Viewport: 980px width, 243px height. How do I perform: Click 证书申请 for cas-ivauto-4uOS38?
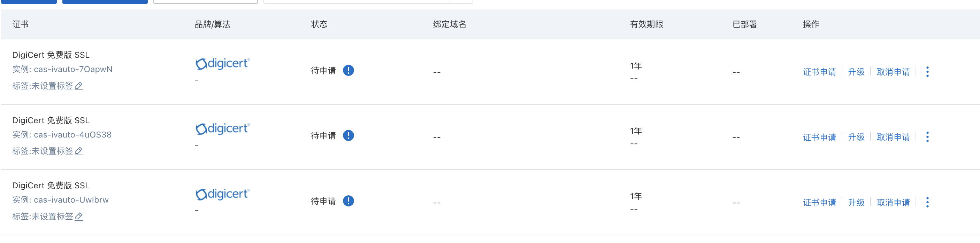tap(819, 137)
